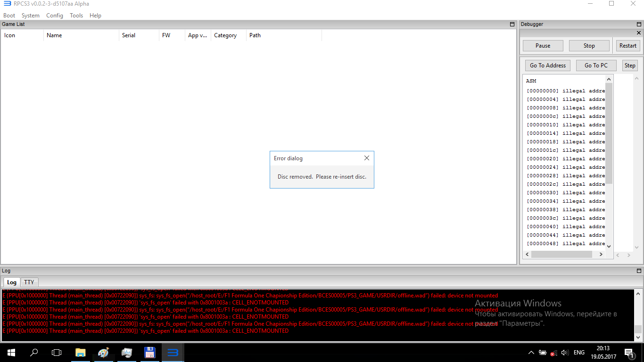Sort game list by Path column
This screenshot has height=362, width=644.
click(x=284, y=35)
